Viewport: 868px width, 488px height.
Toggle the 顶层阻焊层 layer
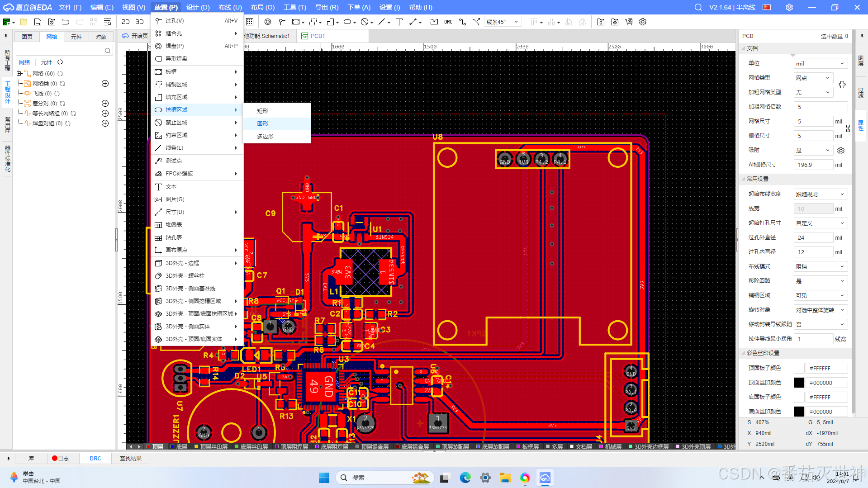291,446
